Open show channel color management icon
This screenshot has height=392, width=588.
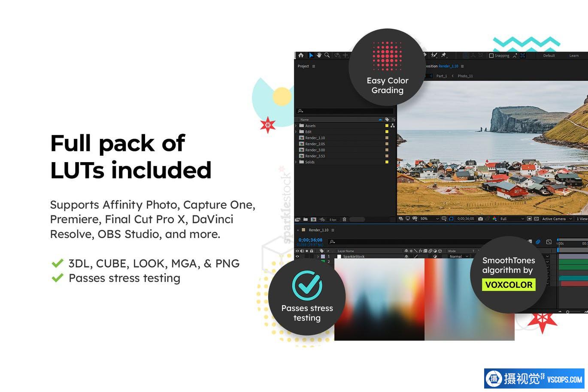494,219
